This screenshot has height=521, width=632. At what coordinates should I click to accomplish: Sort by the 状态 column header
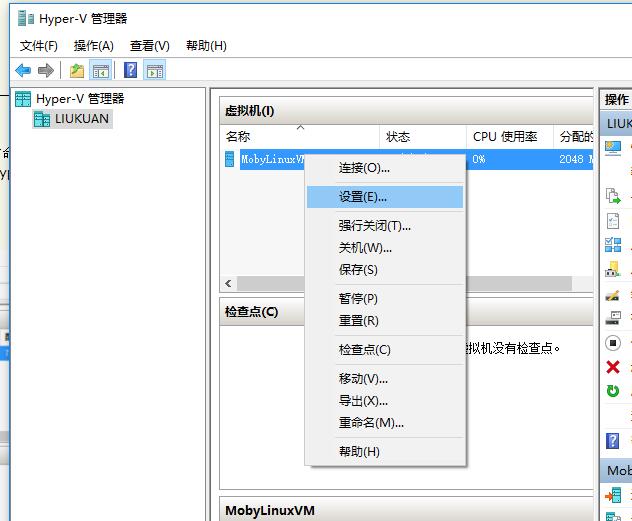click(x=423, y=137)
